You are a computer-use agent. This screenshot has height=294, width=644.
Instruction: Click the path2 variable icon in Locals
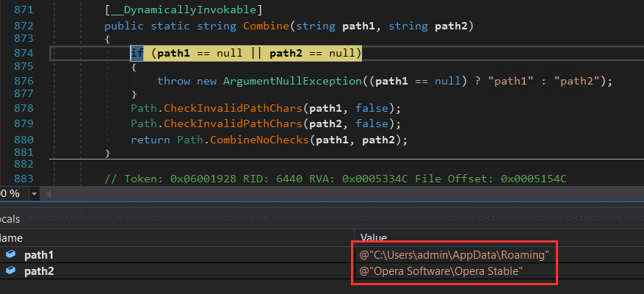pos(10,271)
